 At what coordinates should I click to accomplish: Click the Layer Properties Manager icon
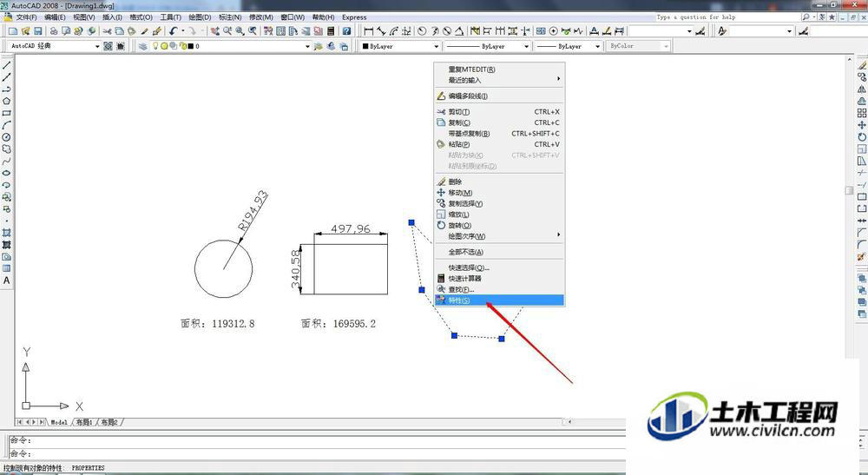coord(143,46)
